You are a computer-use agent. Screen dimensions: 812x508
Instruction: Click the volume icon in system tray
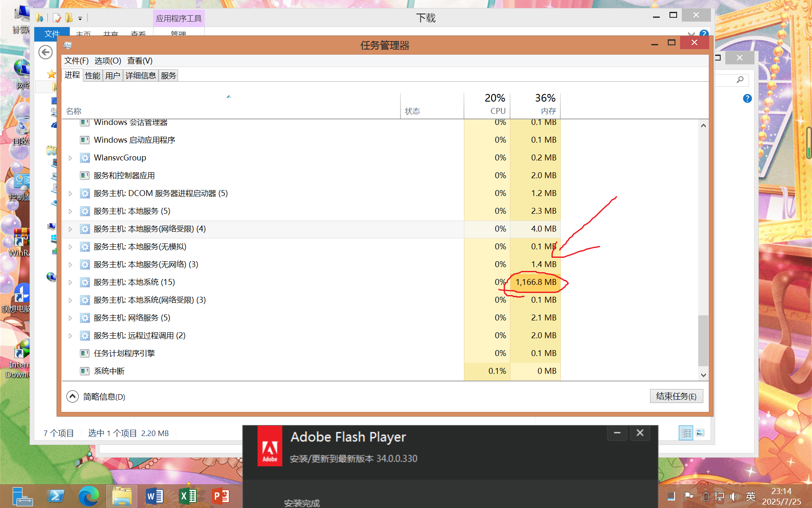pyautogui.click(x=735, y=496)
